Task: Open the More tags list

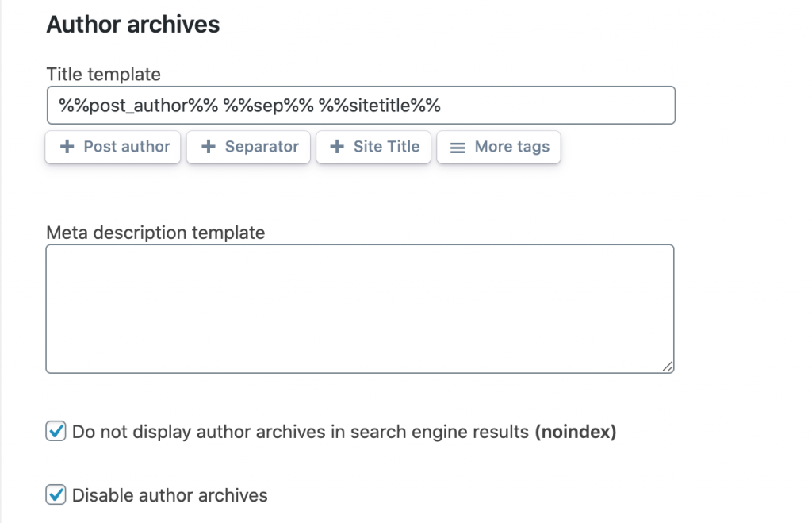Action: click(499, 147)
